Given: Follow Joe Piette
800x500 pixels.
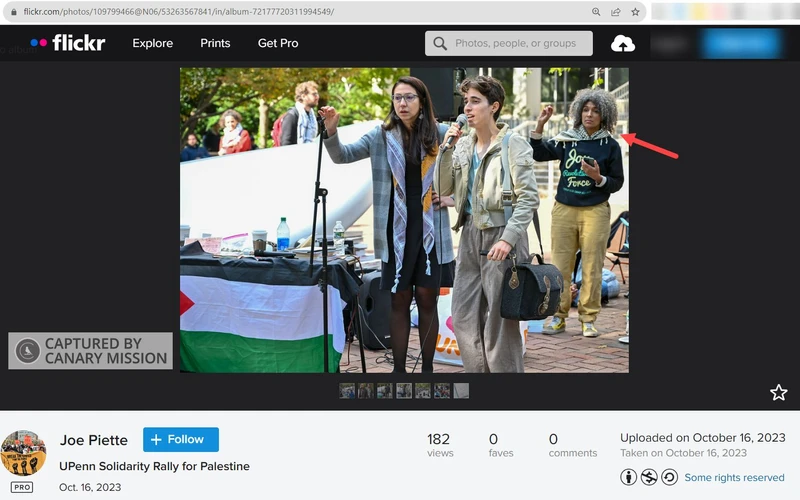Looking at the screenshot, I should coord(180,439).
